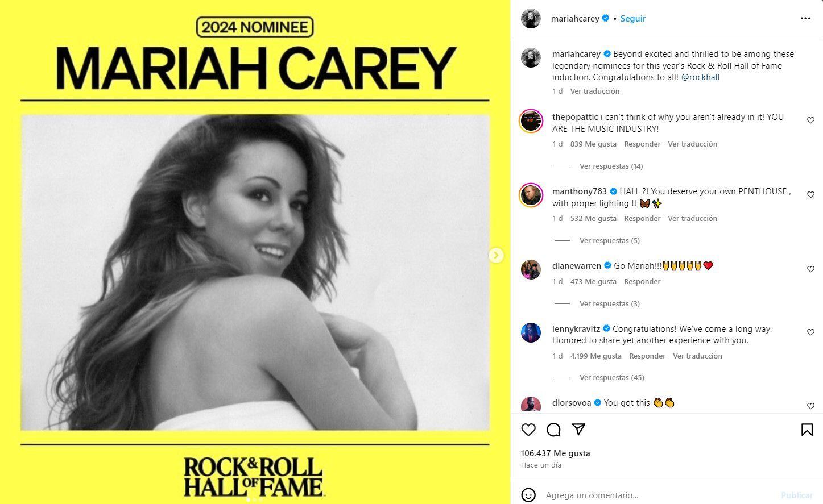Follow mariahcarey with Seguir
Screen dimensions: 823x504
tap(632, 19)
